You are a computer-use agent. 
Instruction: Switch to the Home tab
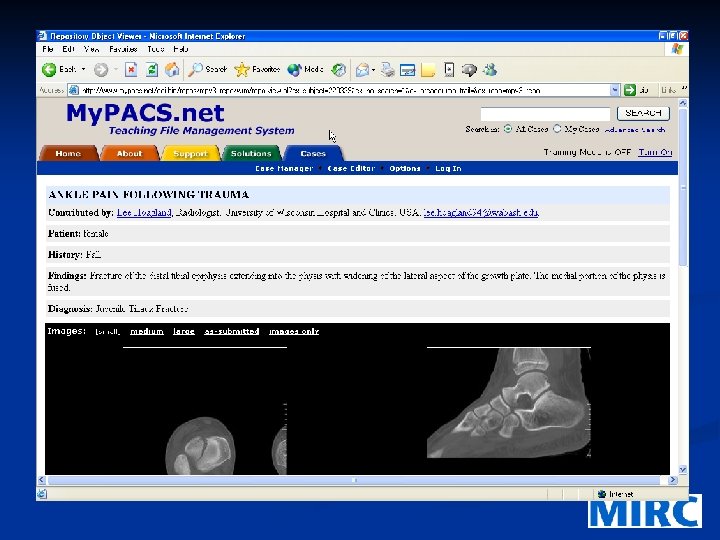tap(68, 153)
